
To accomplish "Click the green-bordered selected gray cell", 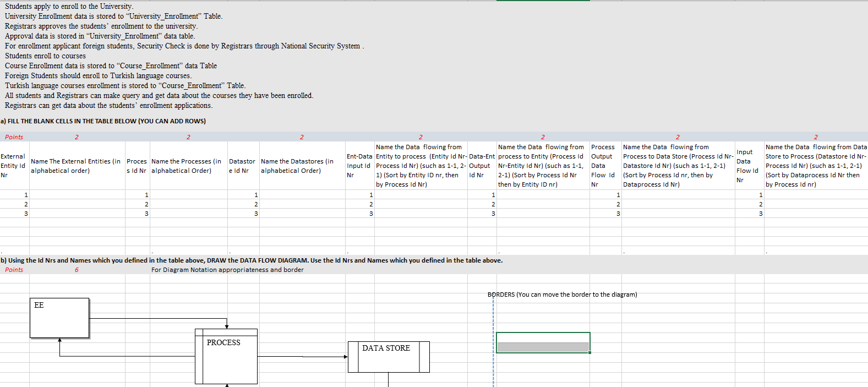I will [543, 342].
